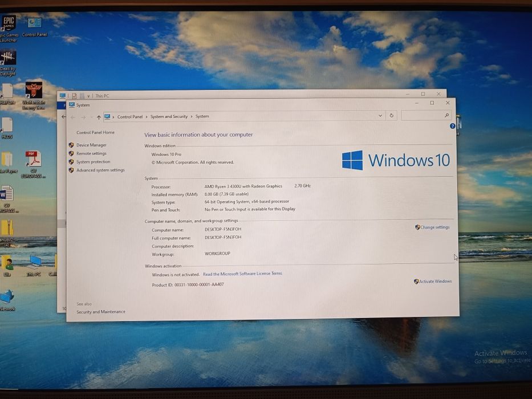Click the back arrow in System window

coord(72,117)
